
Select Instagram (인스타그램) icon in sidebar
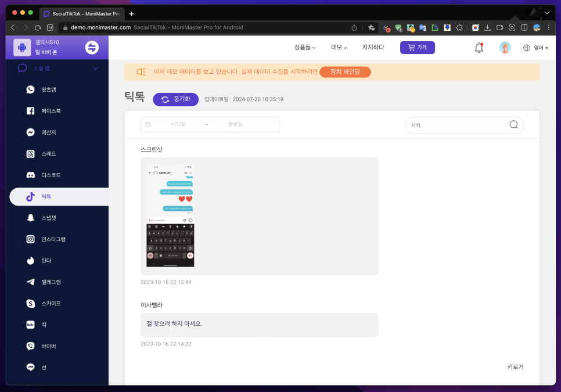coord(30,239)
